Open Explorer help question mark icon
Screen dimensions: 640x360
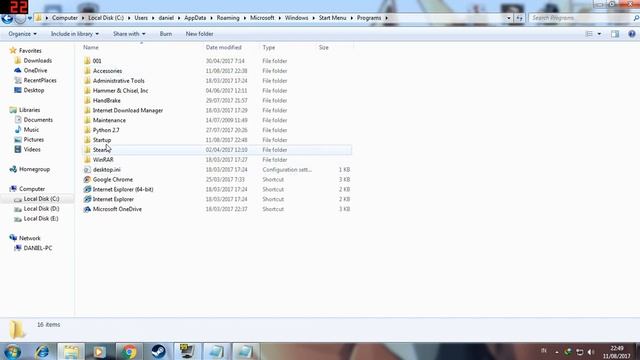tap(632, 34)
